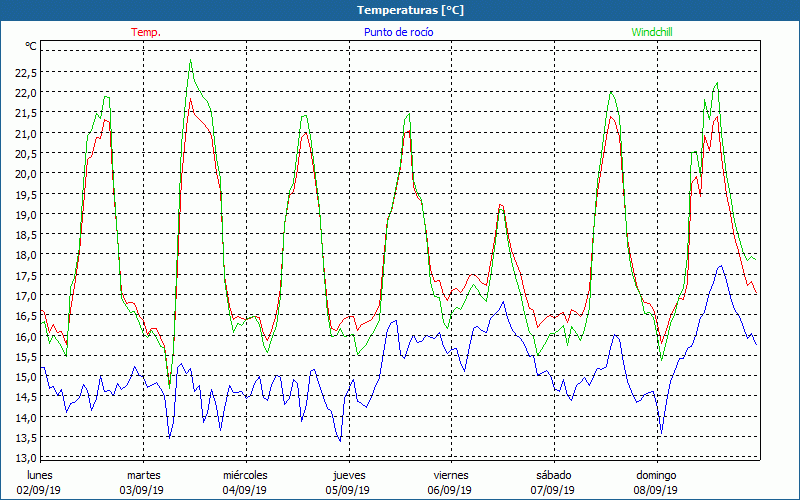The image size is (800, 500).
Task: Click the 05/09/19 date label
Action: (x=347, y=490)
